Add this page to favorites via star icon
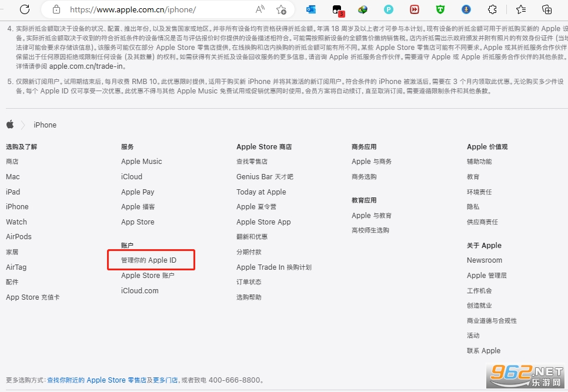 pyautogui.click(x=281, y=9)
